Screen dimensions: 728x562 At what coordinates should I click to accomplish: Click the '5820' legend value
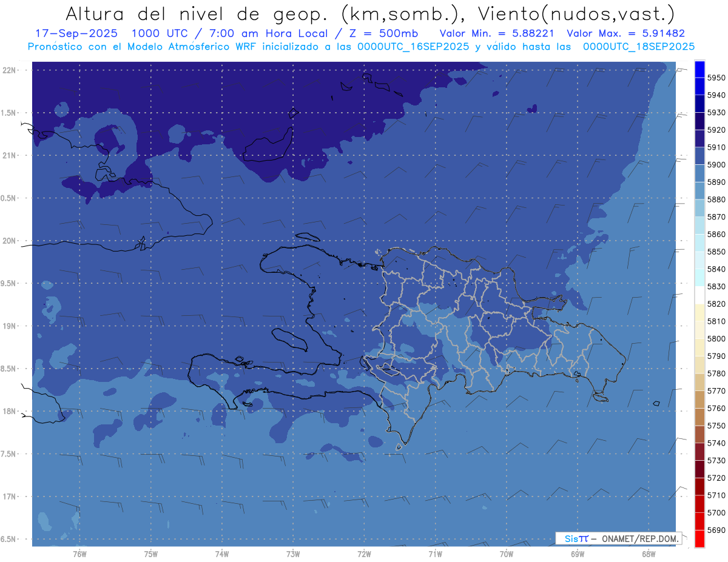(x=716, y=304)
